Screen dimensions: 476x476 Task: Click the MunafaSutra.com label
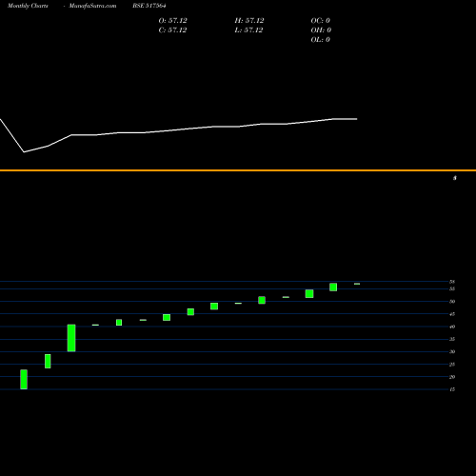pyautogui.click(x=92, y=6)
